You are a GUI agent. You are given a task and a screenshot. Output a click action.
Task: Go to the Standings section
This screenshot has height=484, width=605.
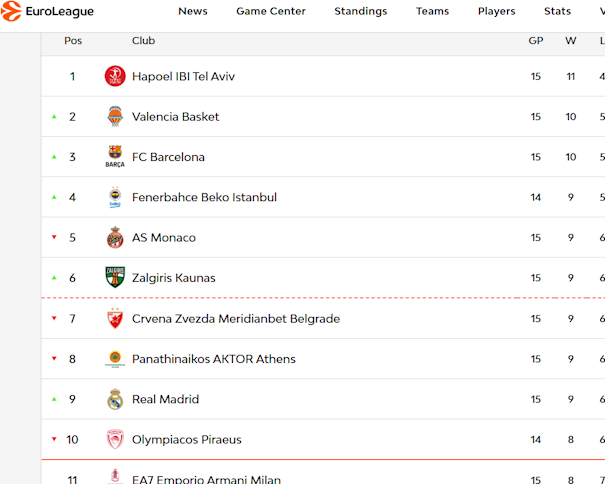pyautogui.click(x=361, y=12)
